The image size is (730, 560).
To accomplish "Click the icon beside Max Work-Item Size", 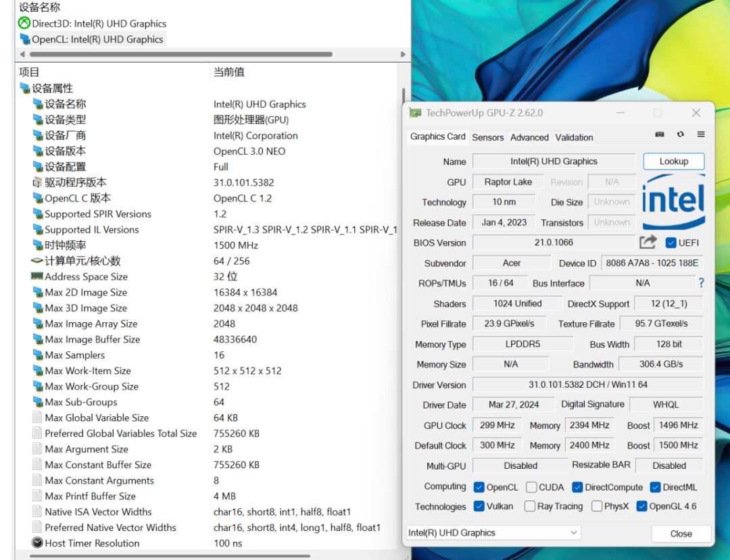I will [38, 371].
